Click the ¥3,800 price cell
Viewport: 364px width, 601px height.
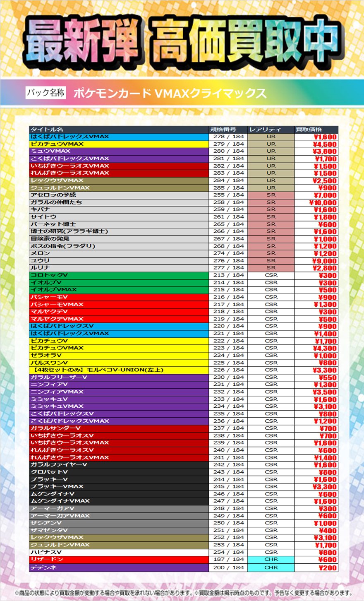(316, 151)
